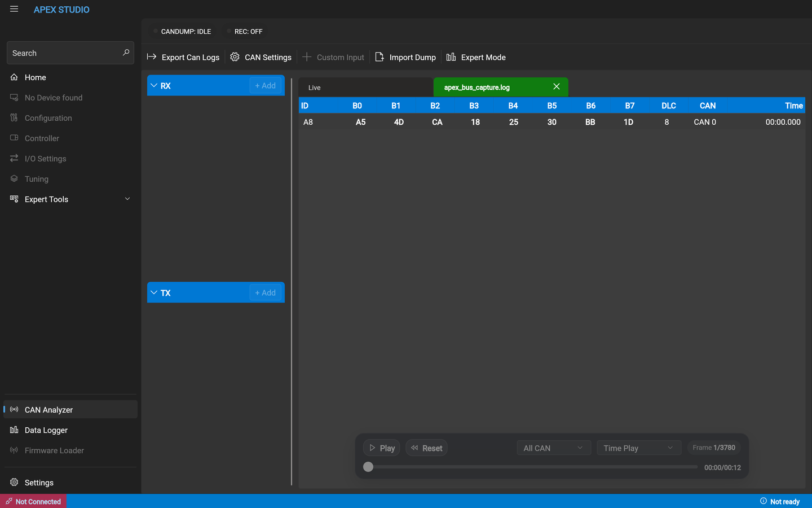The height and width of the screenshot is (508, 812).
Task: Click the Custom Input plus icon
Action: (x=307, y=57)
